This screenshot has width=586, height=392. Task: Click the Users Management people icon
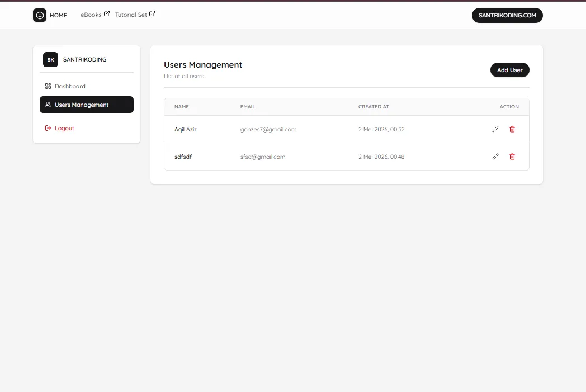coord(48,105)
